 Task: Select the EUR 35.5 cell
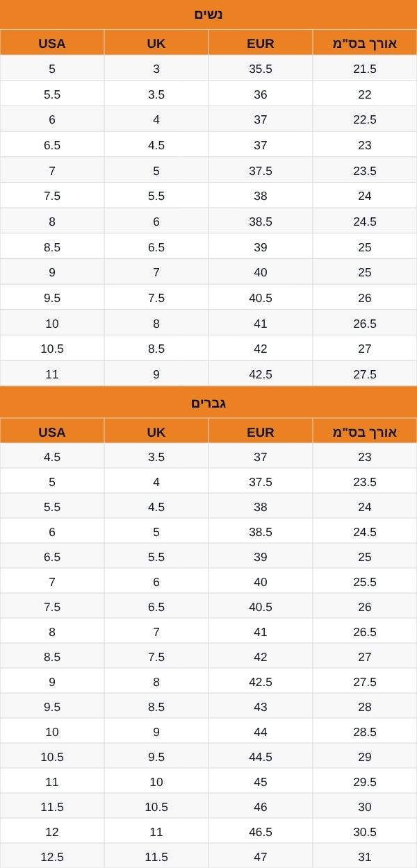(x=261, y=69)
